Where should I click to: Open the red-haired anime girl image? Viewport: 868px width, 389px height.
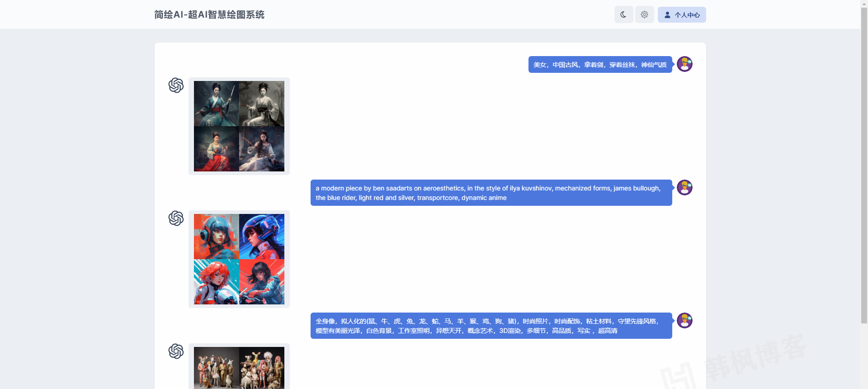(x=217, y=282)
